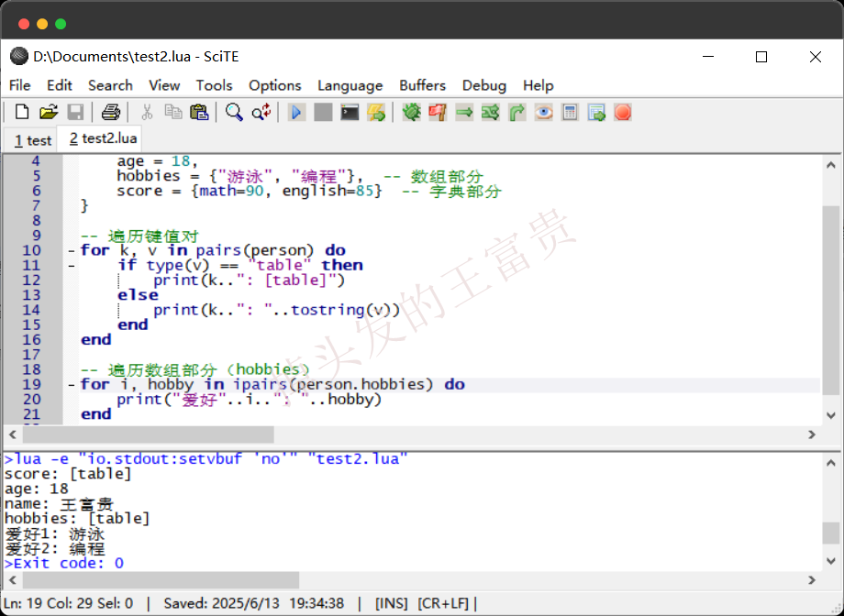Click line number 19 in margin
The width and height of the screenshot is (844, 616).
[x=31, y=385]
